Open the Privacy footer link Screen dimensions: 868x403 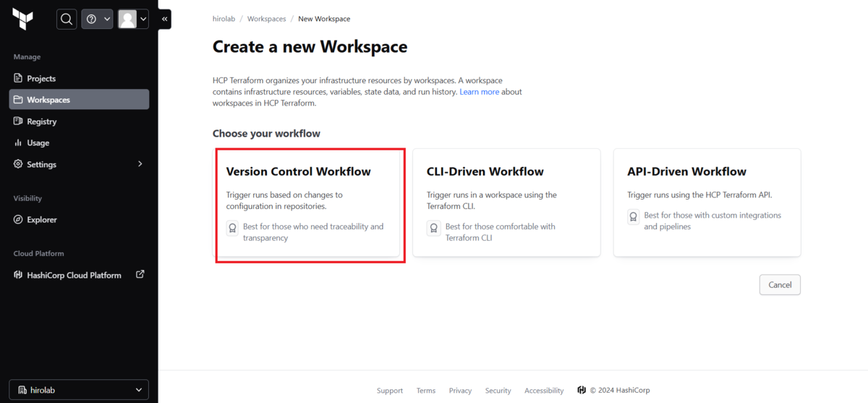460,391
